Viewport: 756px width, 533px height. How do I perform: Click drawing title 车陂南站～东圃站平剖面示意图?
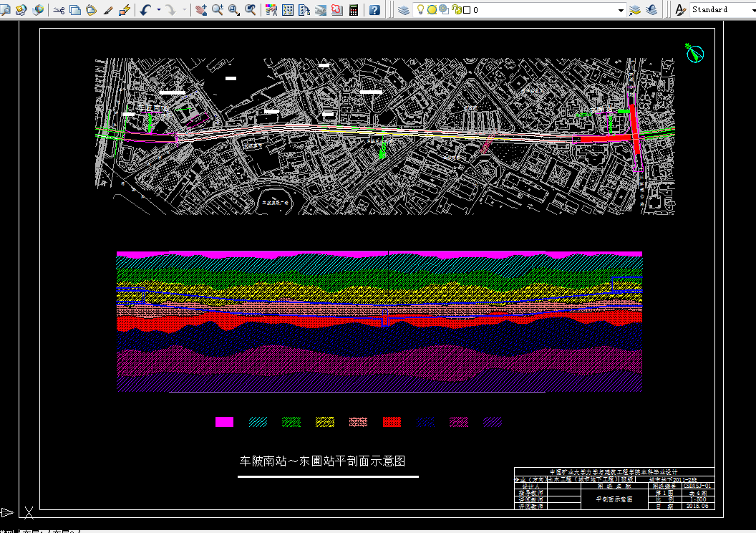click(x=323, y=461)
